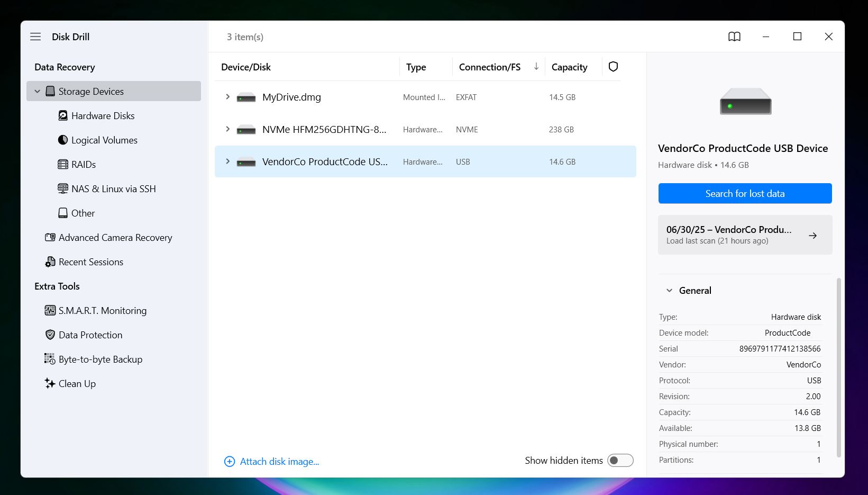Open the hamburger menu next to Disk Drill

tap(35, 37)
